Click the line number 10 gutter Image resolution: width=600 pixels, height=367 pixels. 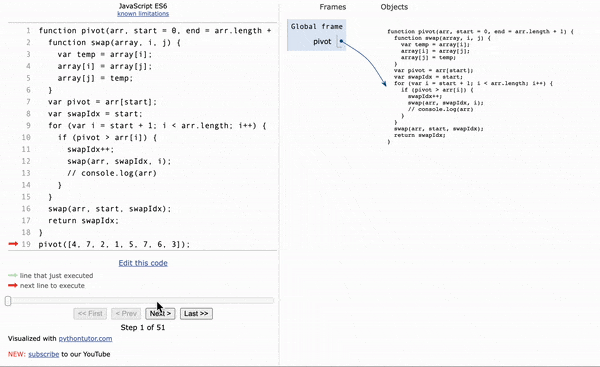tap(26, 137)
